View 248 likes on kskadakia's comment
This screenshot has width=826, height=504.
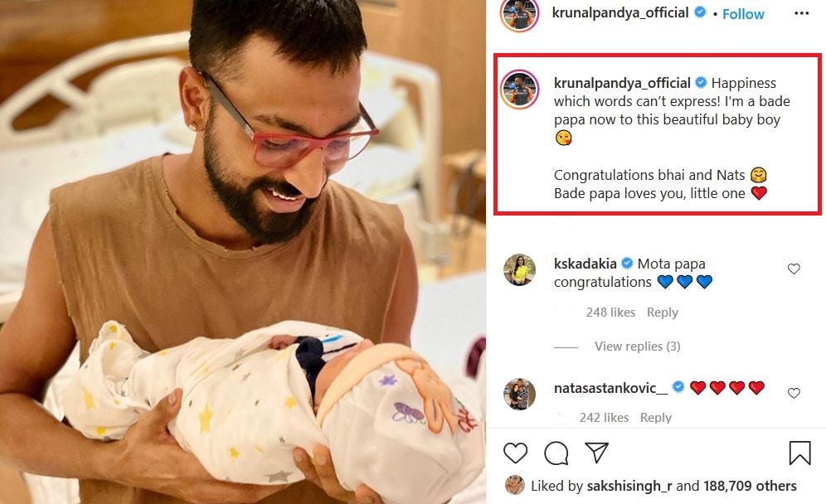tap(610, 313)
